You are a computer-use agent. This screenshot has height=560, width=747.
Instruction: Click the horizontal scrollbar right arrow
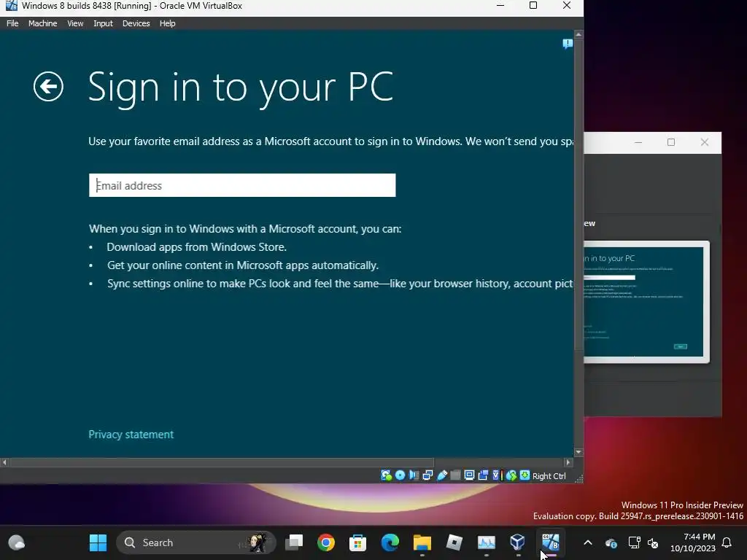pyautogui.click(x=568, y=462)
